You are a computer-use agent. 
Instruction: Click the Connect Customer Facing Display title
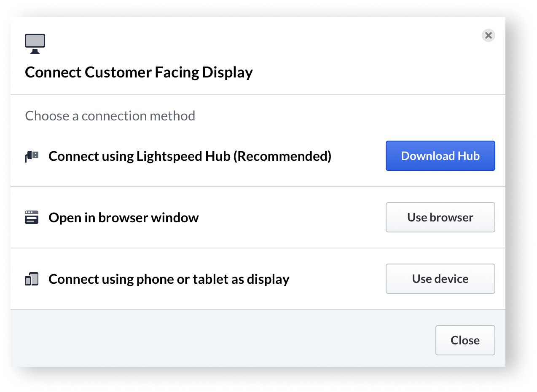tap(139, 72)
